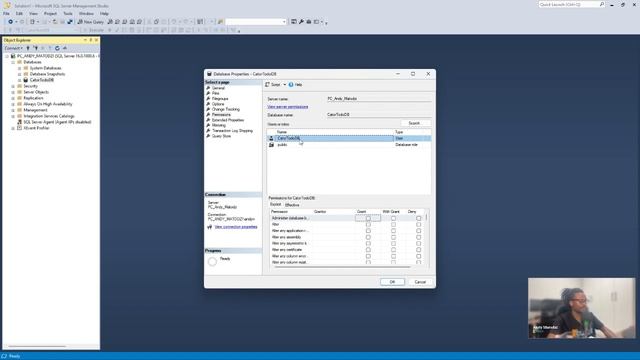
Task: Open the Toolbox icon in main toolbar
Action: [309, 22]
